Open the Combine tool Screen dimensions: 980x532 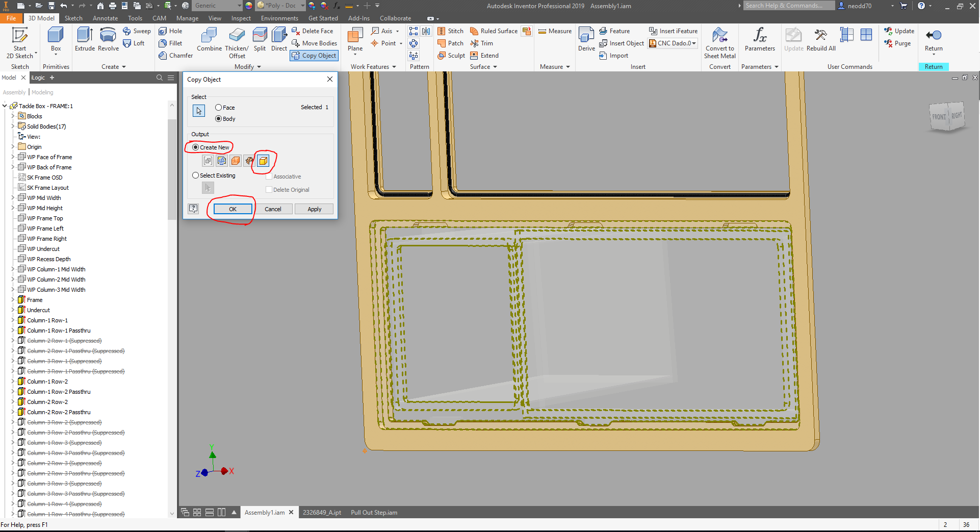(209, 39)
